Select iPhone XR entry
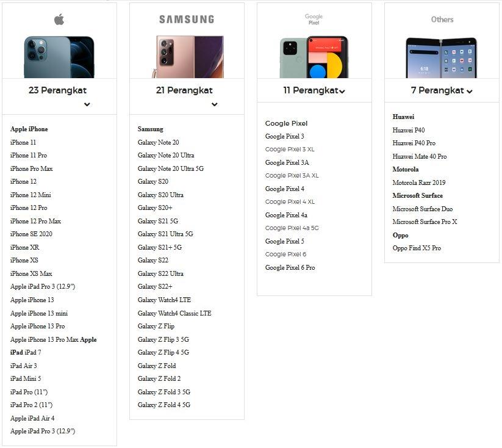The image size is (502, 448). click(x=24, y=247)
